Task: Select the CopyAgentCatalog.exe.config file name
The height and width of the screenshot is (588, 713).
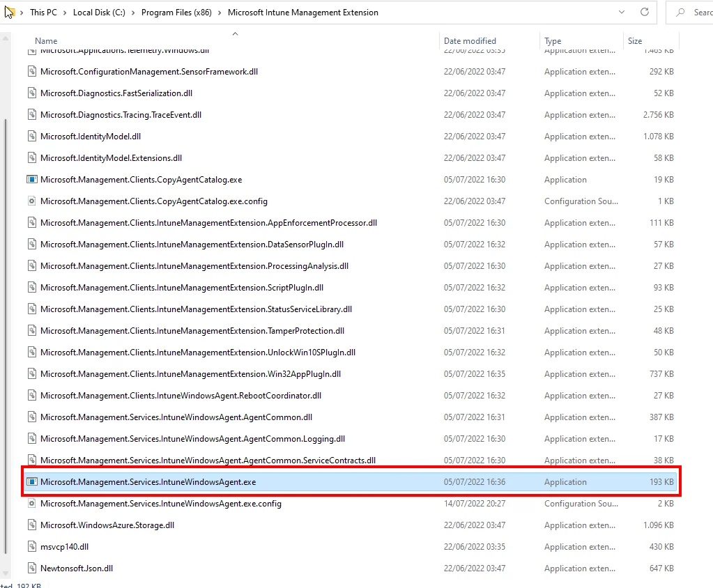Action: (x=154, y=201)
